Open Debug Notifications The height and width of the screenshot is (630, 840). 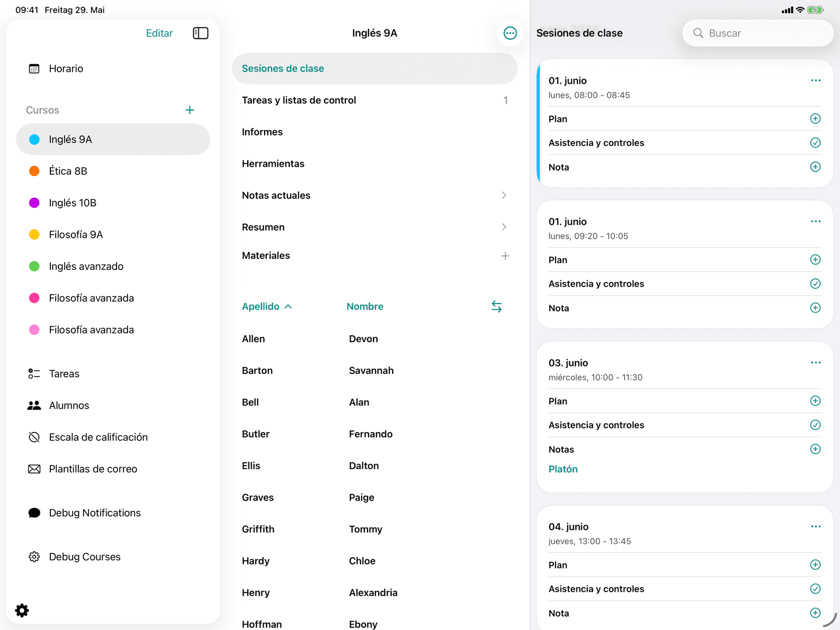(x=113, y=513)
